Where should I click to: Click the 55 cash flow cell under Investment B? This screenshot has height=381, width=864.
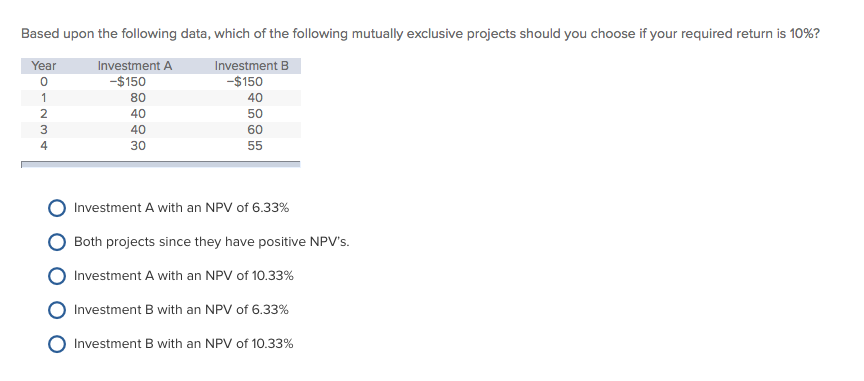[x=255, y=146]
